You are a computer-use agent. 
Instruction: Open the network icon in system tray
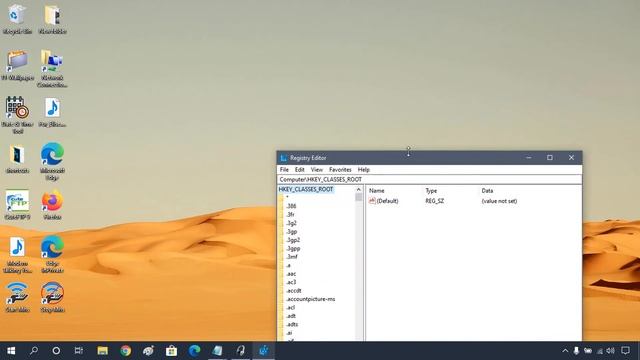click(600, 351)
